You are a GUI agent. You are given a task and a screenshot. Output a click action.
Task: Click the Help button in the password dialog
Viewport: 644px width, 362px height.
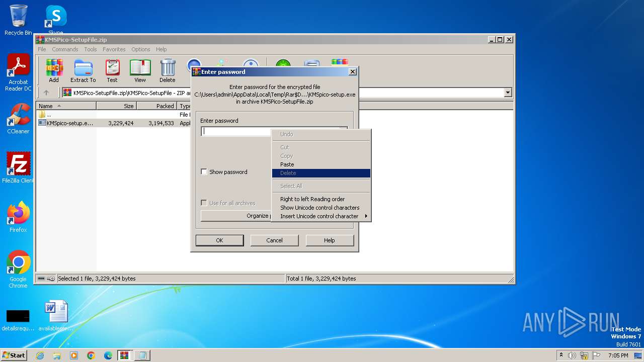click(329, 240)
